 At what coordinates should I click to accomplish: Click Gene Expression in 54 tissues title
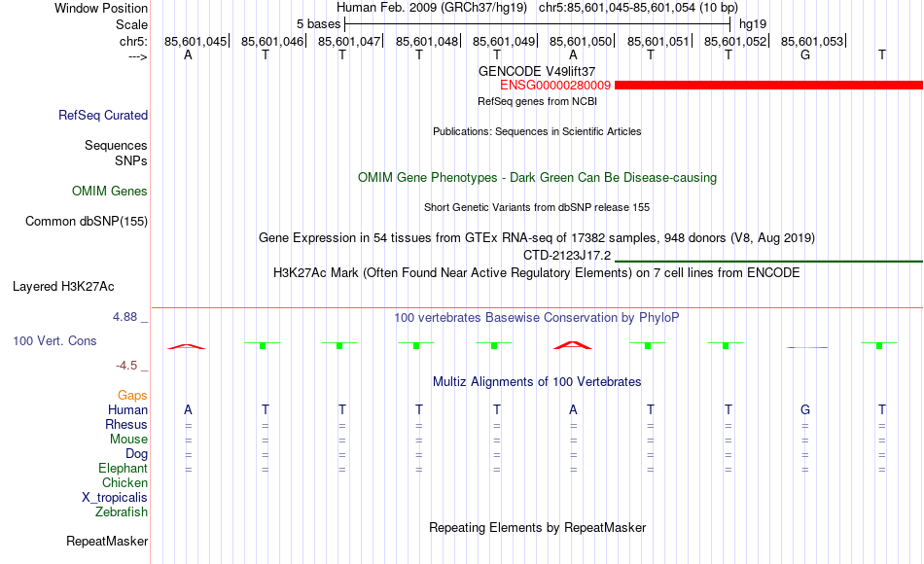[x=537, y=238]
